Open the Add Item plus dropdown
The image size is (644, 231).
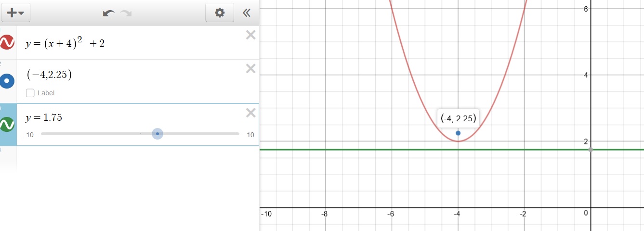click(x=16, y=13)
